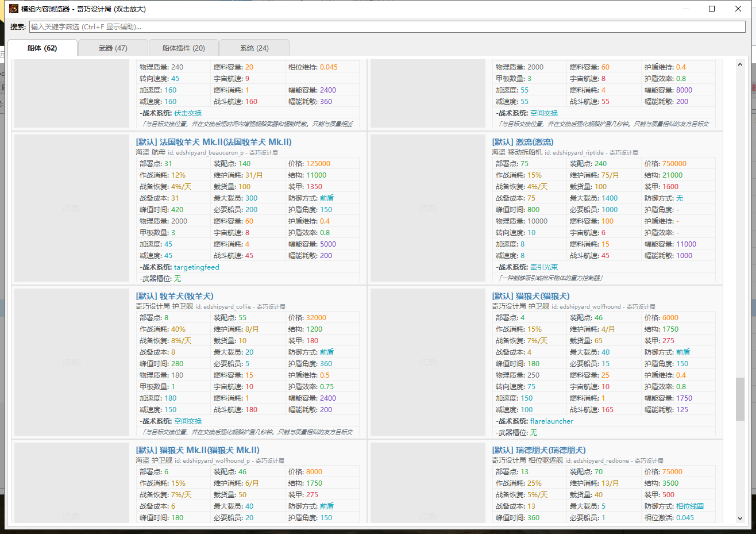Click the id edshipyard_collie text
The height and width of the screenshot is (534, 756).
[223, 307]
